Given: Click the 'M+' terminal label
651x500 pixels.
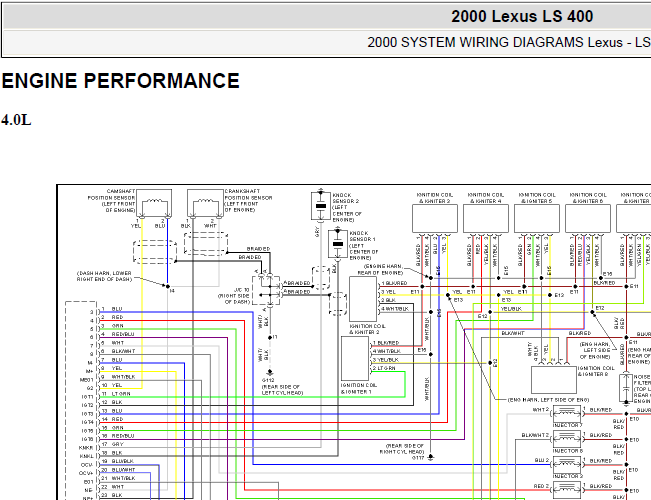Looking at the screenshot, I should click(x=90, y=371).
